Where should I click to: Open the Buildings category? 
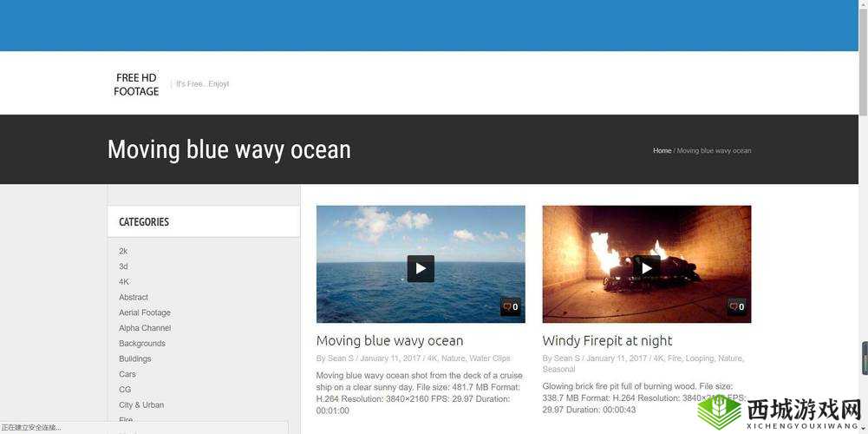coord(134,358)
